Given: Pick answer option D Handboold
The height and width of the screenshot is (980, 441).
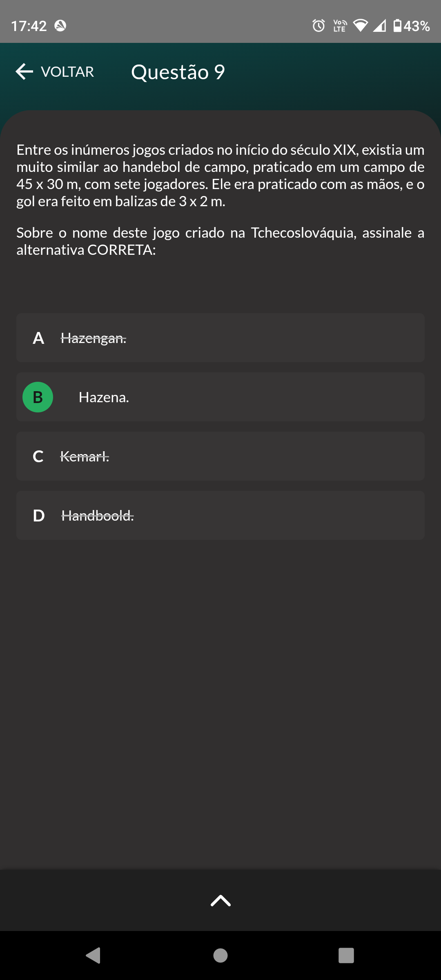Looking at the screenshot, I should pos(220,515).
